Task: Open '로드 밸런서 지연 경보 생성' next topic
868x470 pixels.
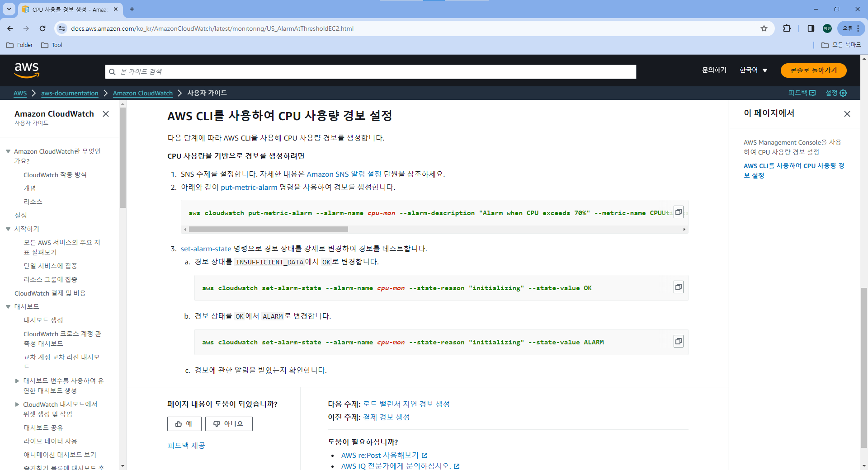Action: click(406, 404)
